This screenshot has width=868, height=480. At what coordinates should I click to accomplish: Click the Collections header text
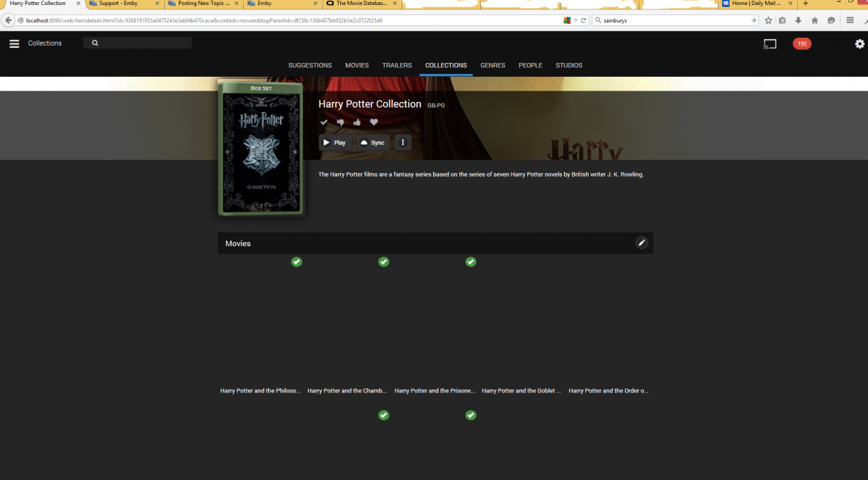(45, 43)
